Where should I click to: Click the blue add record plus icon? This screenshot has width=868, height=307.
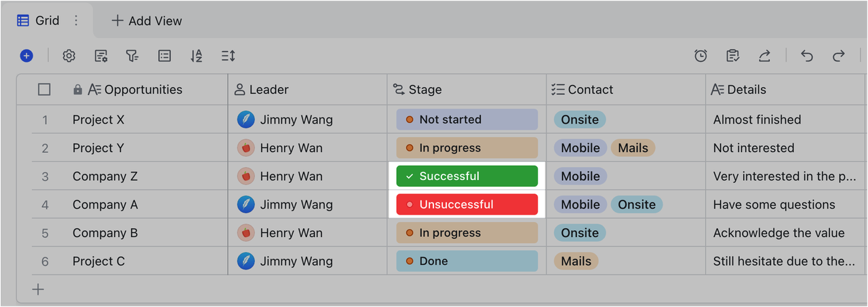(x=26, y=56)
